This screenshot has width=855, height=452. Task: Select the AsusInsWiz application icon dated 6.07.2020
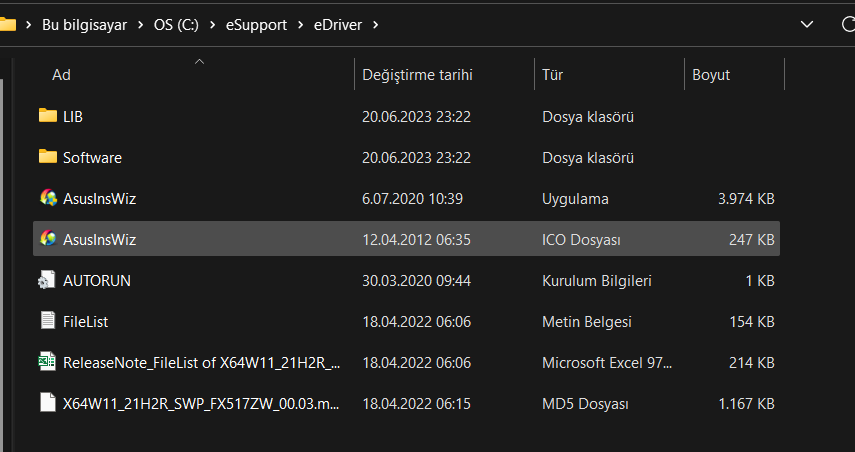[48, 197]
